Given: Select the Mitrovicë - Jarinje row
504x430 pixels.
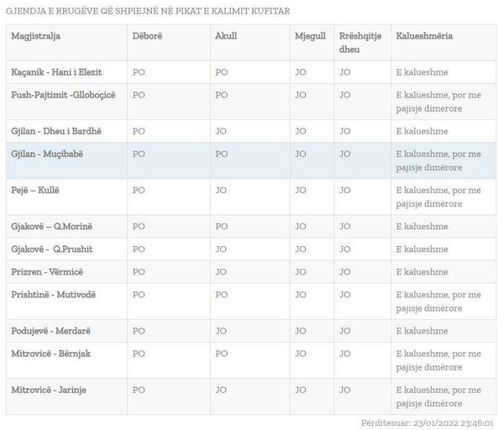Looking at the screenshot, I should click(251, 396).
